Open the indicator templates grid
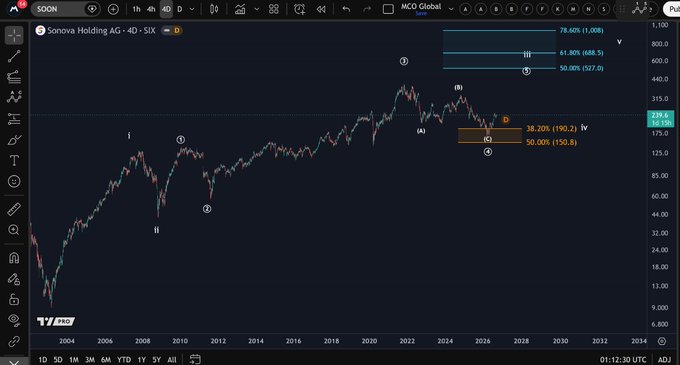The width and height of the screenshot is (680, 365). click(274, 9)
